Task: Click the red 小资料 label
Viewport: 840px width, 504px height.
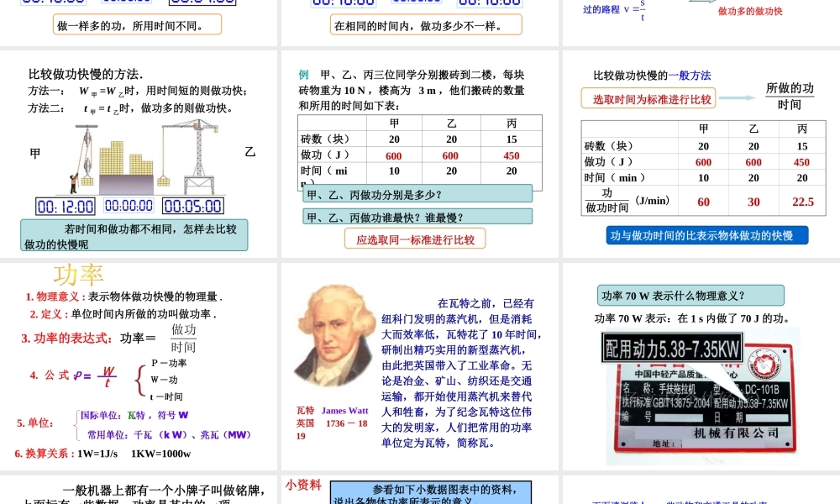Action: pos(303,485)
